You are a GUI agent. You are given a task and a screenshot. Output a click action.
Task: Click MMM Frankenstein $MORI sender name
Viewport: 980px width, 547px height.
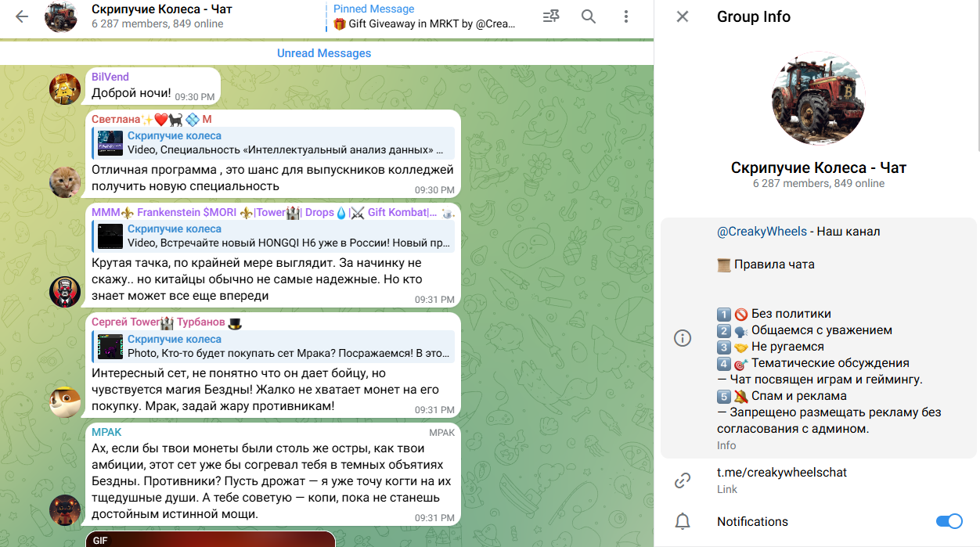click(273, 212)
